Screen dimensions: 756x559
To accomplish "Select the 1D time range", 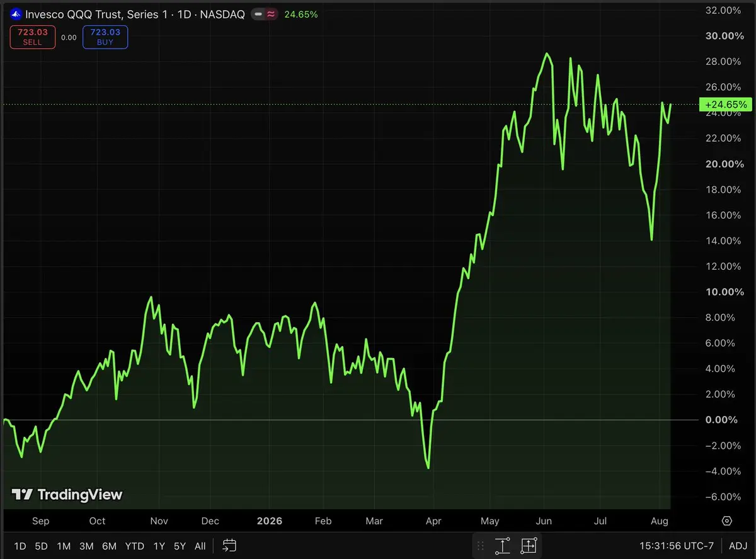I will (20, 546).
